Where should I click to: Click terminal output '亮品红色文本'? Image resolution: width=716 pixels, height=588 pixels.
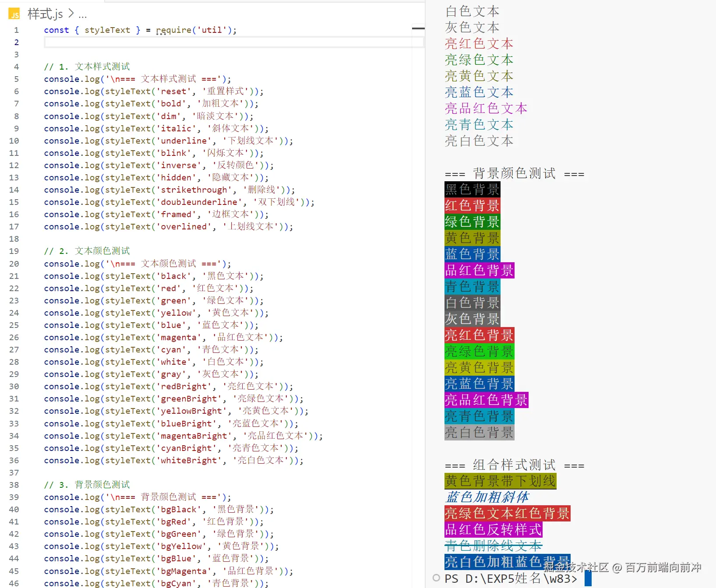coord(486,109)
